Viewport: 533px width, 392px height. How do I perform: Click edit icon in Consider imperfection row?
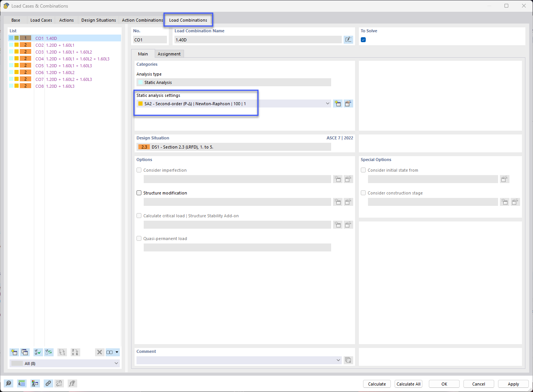point(348,179)
